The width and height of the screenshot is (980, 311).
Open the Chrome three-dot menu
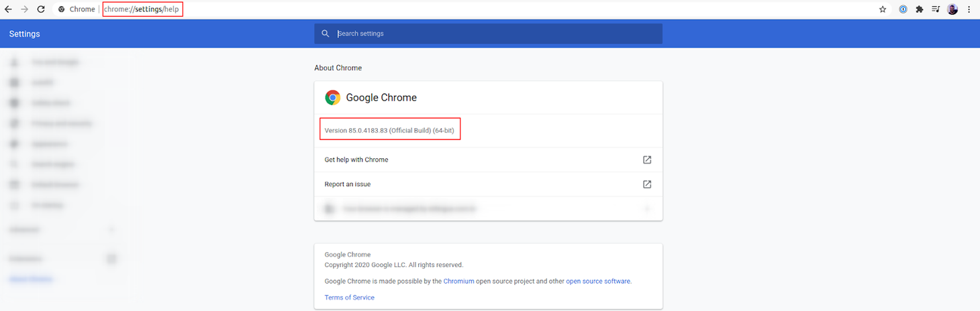click(969, 9)
